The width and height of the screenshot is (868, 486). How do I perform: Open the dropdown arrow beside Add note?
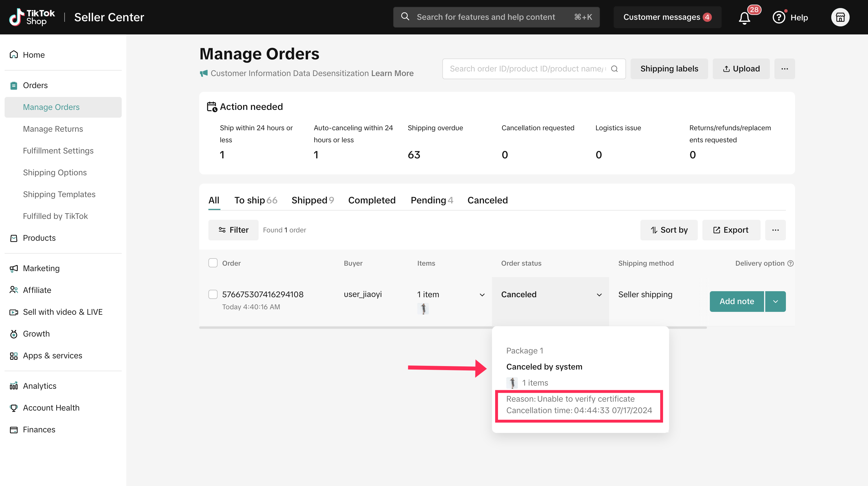(x=775, y=302)
